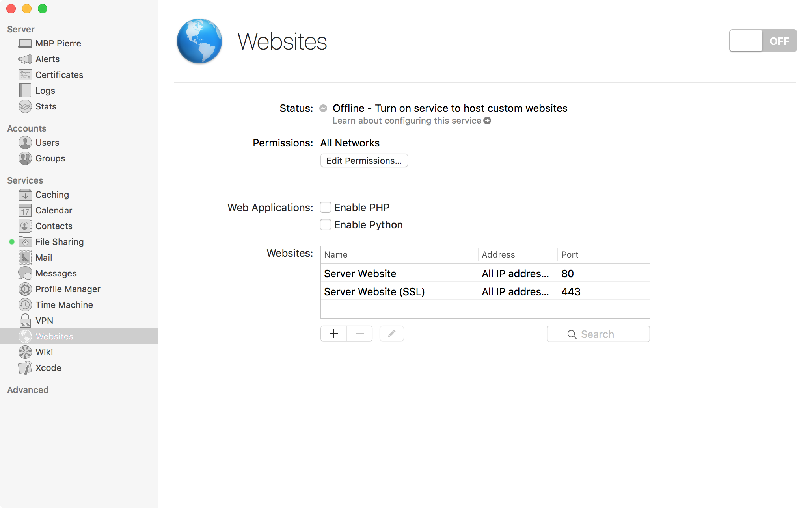Click address cell of Server Website row
This screenshot has width=812, height=508.
515,274
